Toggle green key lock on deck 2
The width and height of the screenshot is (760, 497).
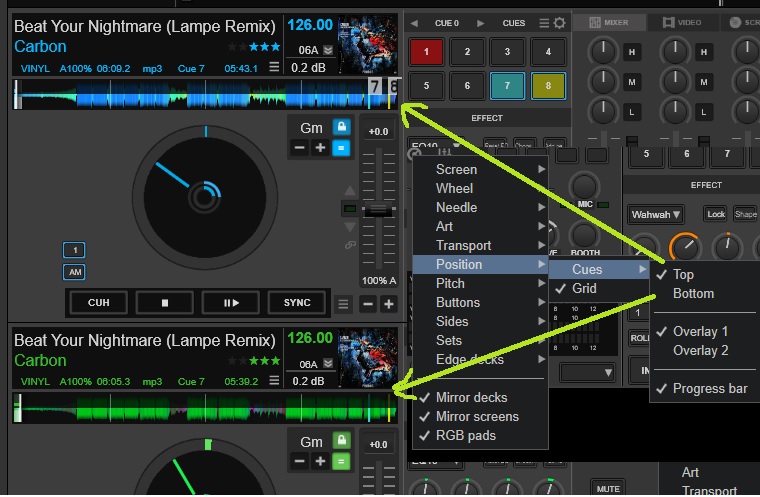click(x=341, y=440)
